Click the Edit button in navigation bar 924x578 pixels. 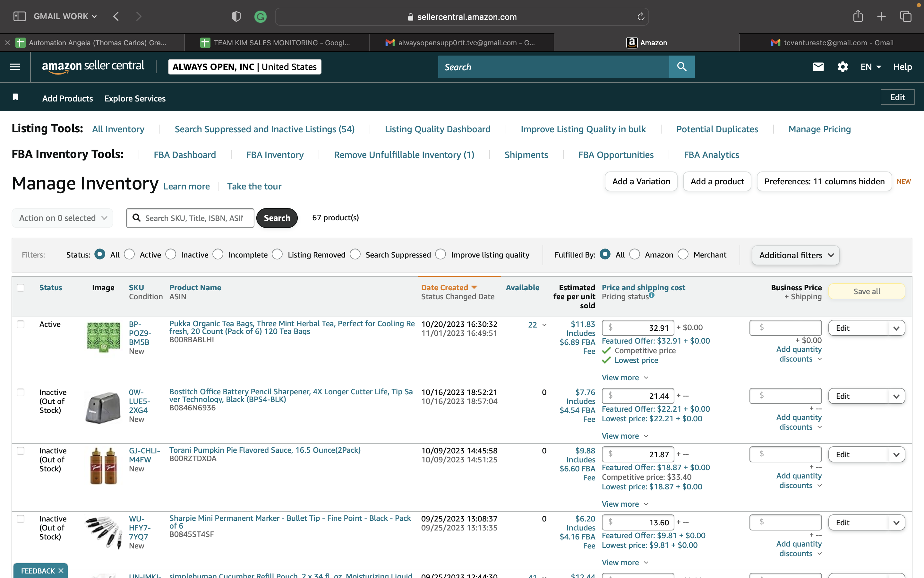pos(897,97)
